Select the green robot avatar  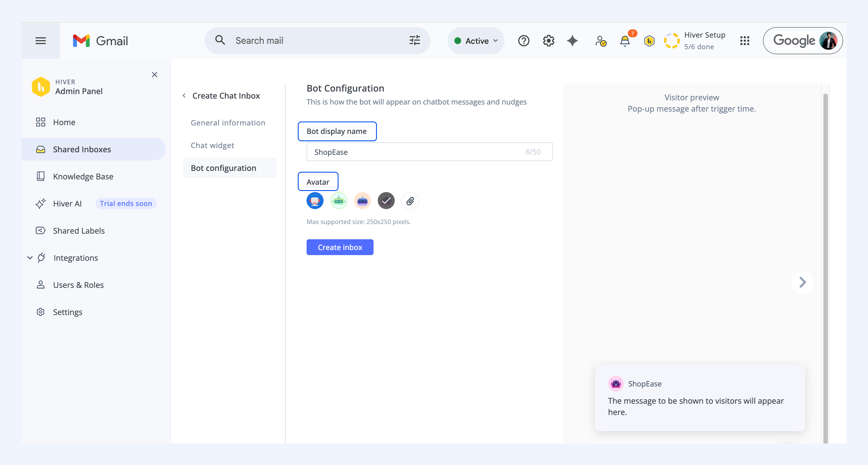coord(339,201)
